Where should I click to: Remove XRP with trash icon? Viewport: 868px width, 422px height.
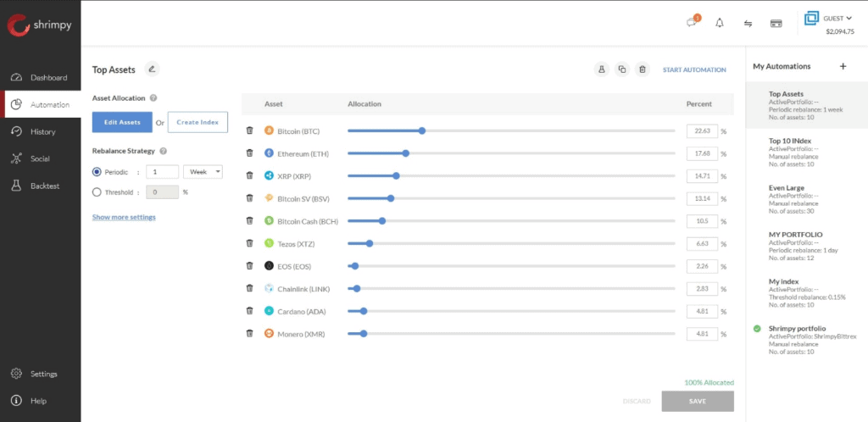click(x=250, y=175)
